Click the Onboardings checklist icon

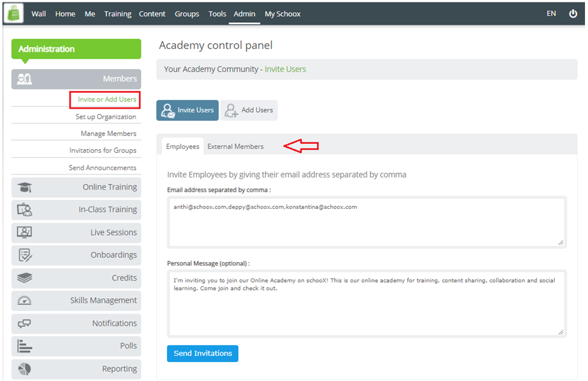(25, 255)
